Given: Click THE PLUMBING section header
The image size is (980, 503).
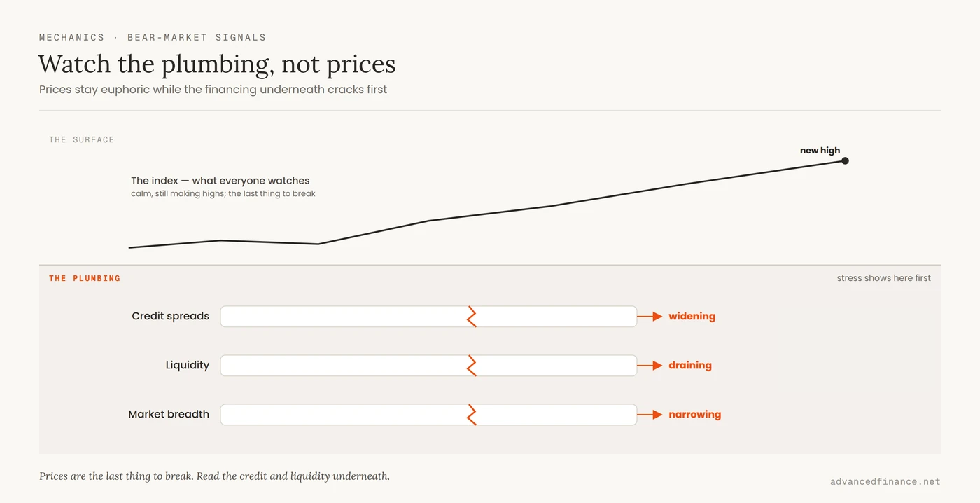Looking at the screenshot, I should point(85,278).
